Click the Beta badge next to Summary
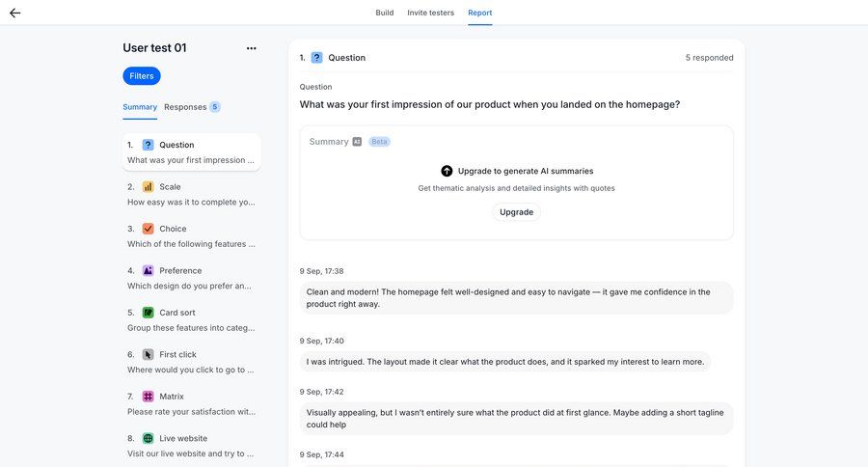868x467 pixels. 379,142
